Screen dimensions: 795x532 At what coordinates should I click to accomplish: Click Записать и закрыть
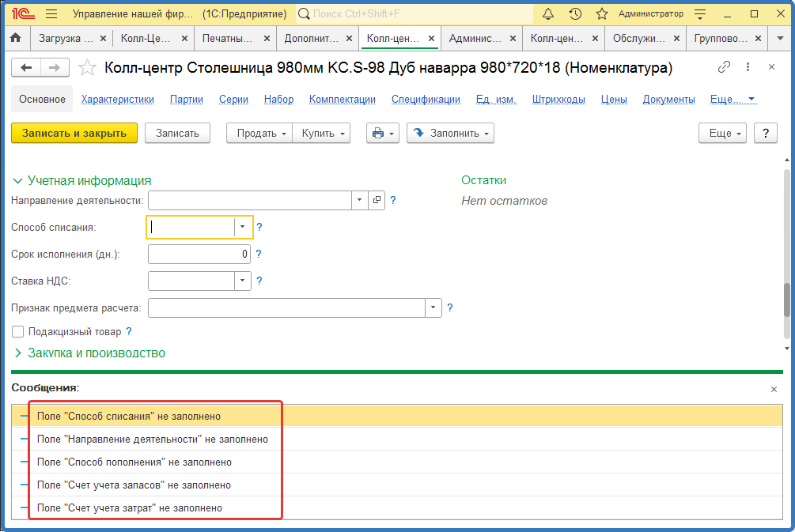pos(74,134)
